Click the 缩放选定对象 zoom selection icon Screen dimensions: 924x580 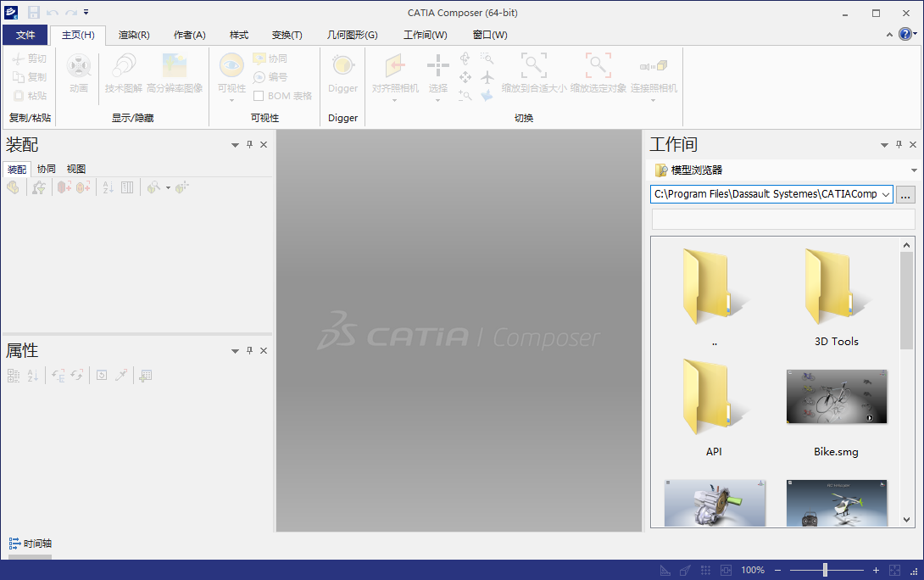(x=598, y=65)
